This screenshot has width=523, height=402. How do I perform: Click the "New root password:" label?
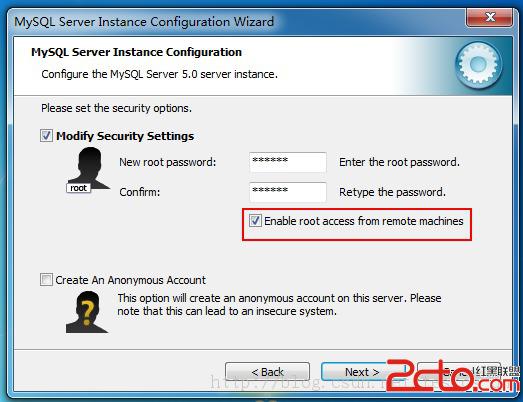[168, 162]
